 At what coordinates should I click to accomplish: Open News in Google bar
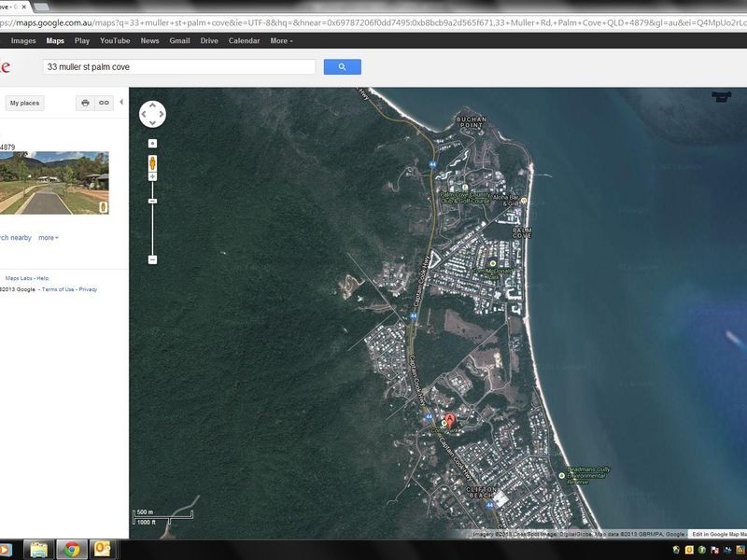149,41
